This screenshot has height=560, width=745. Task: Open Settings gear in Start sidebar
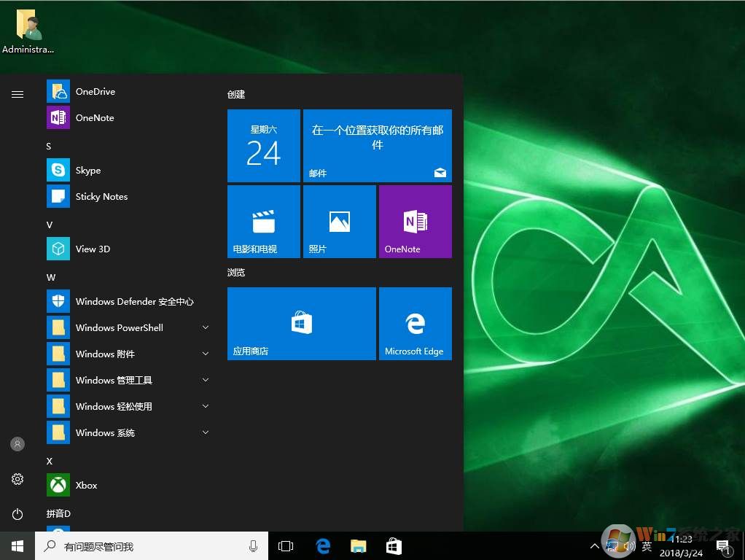pyautogui.click(x=17, y=479)
